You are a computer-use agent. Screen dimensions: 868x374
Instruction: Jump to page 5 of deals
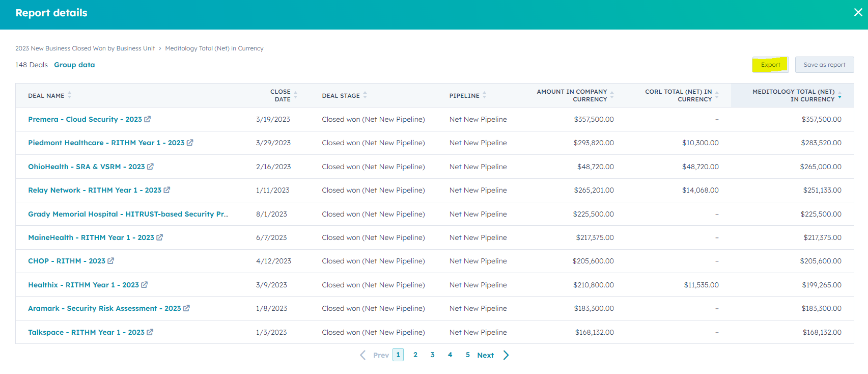pyautogui.click(x=467, y=355)
